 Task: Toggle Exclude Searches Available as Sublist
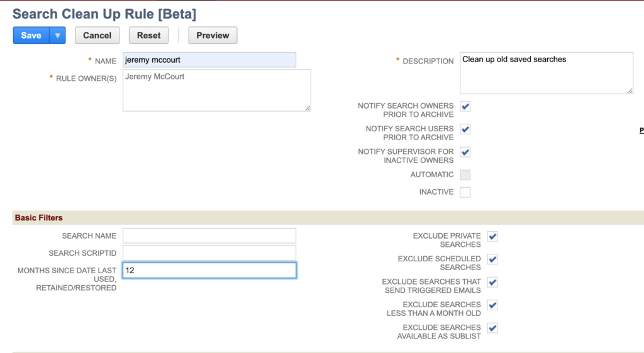point(492,328)
